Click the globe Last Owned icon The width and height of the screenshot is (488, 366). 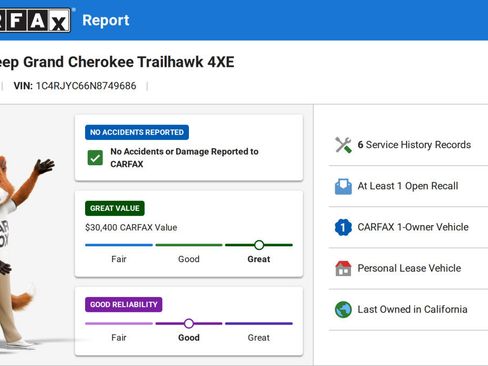pyautogui.click(x=343, y=310)
